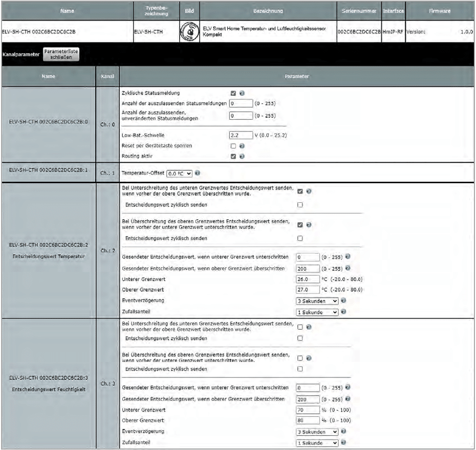Click serial number 002C6BC2DC6C2B cell
This screenshot has width=476, height=450.
tap(359, 32)
